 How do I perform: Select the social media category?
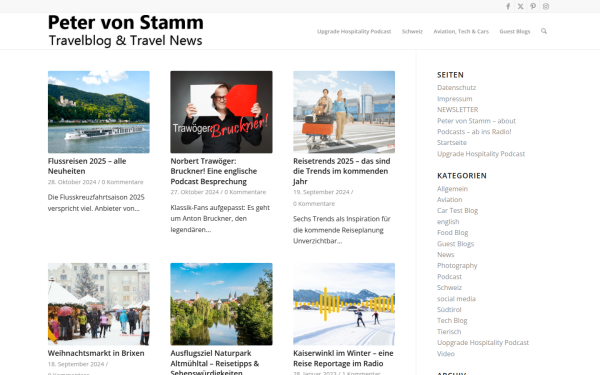pyautogui.click(x=457, y=299)
